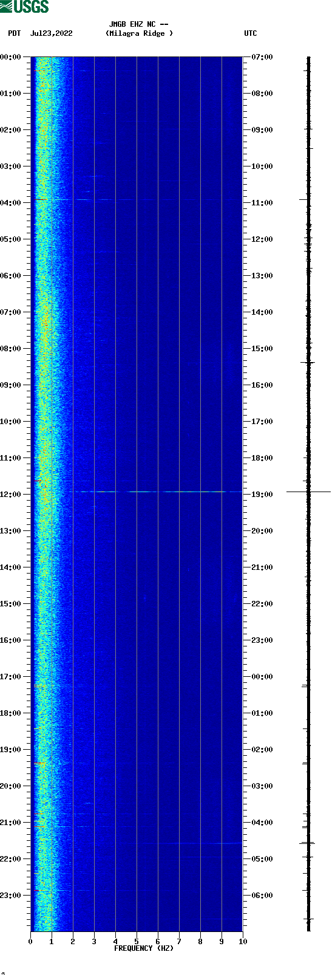Click the 14:00 UTC time label
Image resolution: width=335 pixels, height=980 pixels.
click(x=262, y=312)
